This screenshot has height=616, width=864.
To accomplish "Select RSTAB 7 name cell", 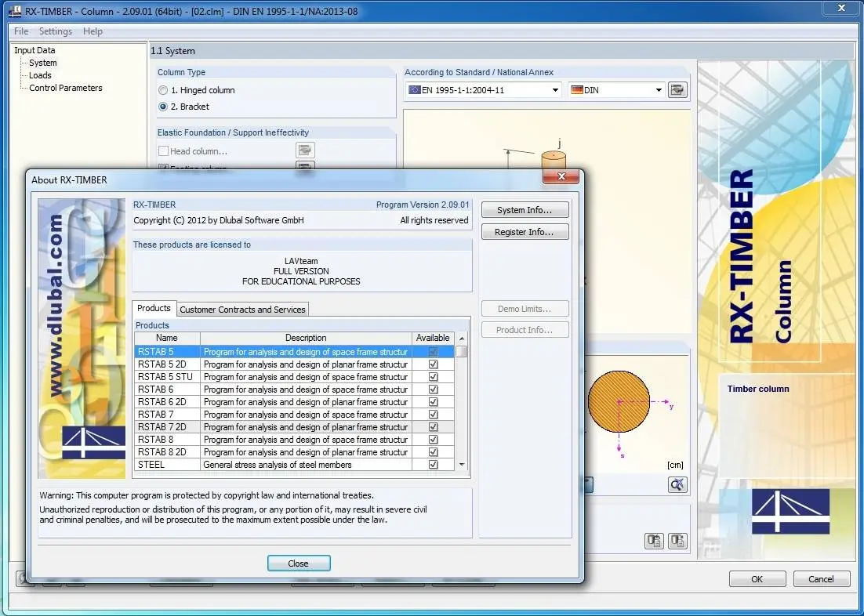I will (x=168, y=415).
